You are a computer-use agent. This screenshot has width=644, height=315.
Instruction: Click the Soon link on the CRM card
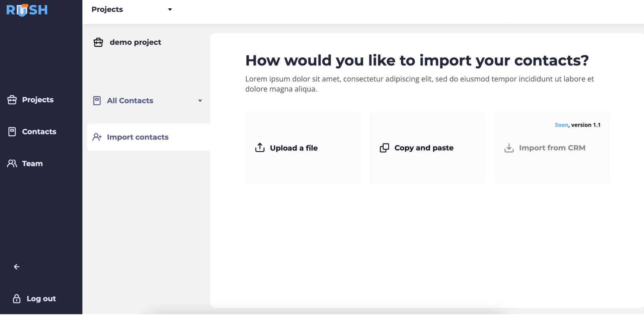(561, 125)
